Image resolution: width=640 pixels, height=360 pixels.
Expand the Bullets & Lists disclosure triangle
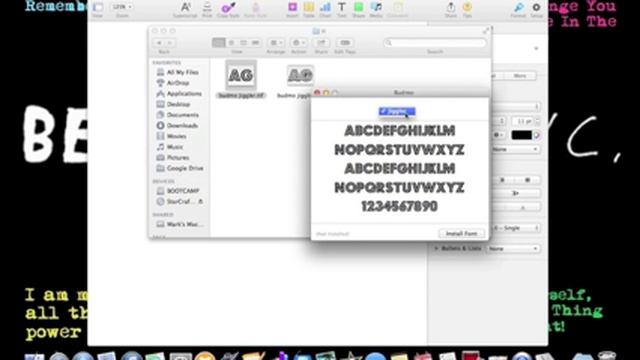(x=436, y=248)
